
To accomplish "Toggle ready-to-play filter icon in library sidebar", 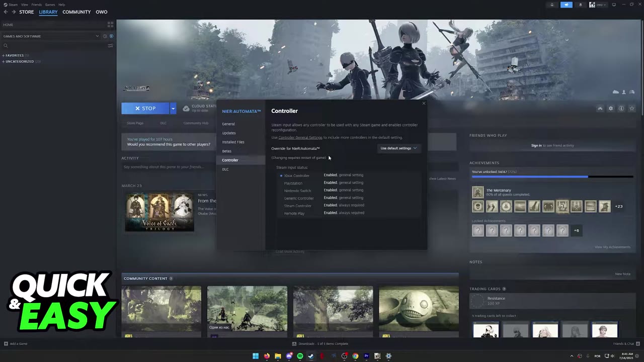I will pos(111,36).
